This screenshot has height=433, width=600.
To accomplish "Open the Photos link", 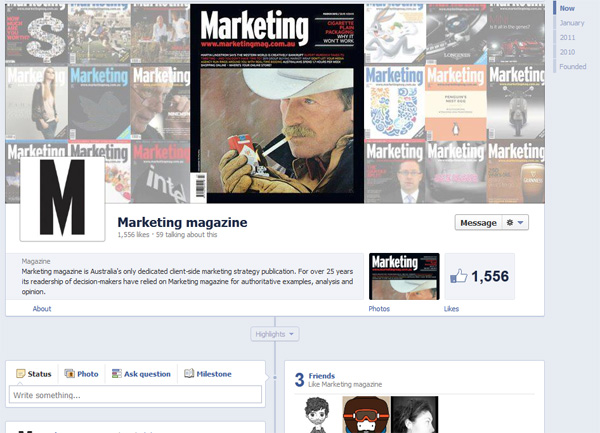I will [x=379, y=309].
